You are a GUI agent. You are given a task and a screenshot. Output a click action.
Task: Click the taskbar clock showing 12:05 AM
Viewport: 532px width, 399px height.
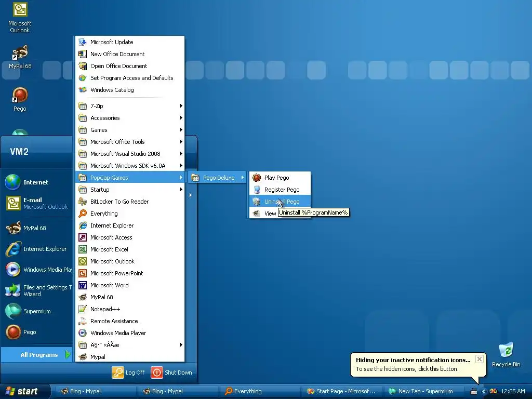point(513,391)
